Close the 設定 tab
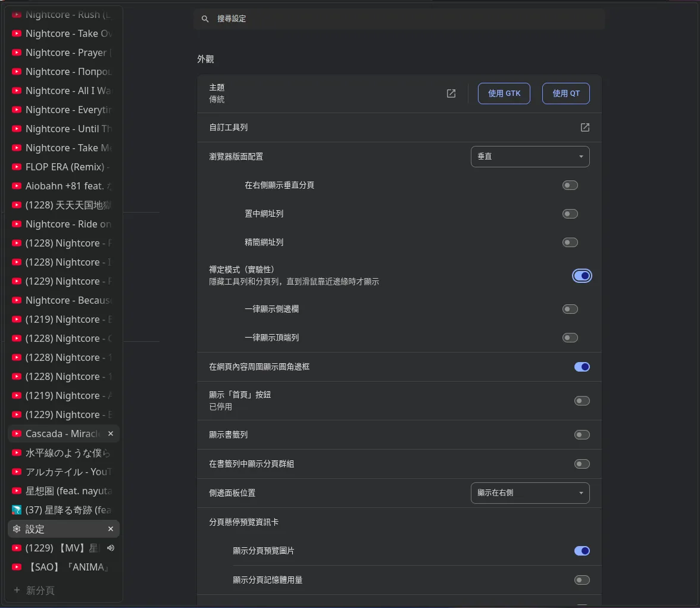Image resolution: width=700 pixels, height=608 pixels. [x=111, y=529]
